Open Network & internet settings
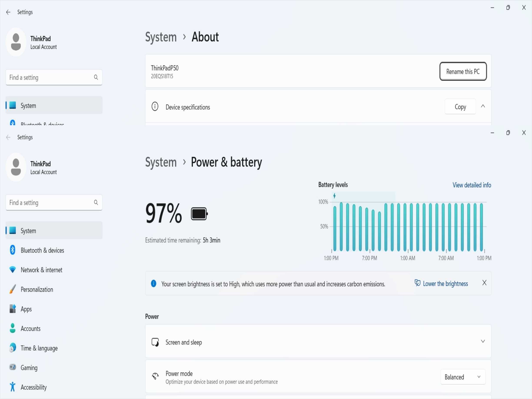The height and width of the screenshot is (399, 532). 54,270
